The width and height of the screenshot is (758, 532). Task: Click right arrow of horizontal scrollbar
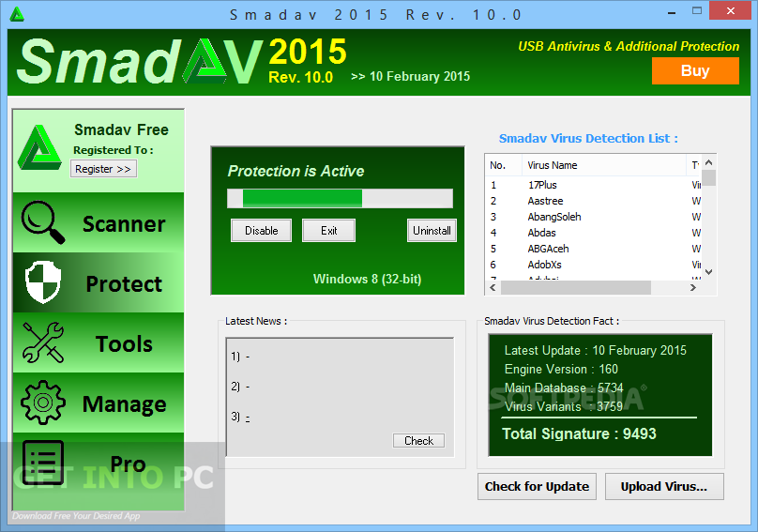pos(693,288)
